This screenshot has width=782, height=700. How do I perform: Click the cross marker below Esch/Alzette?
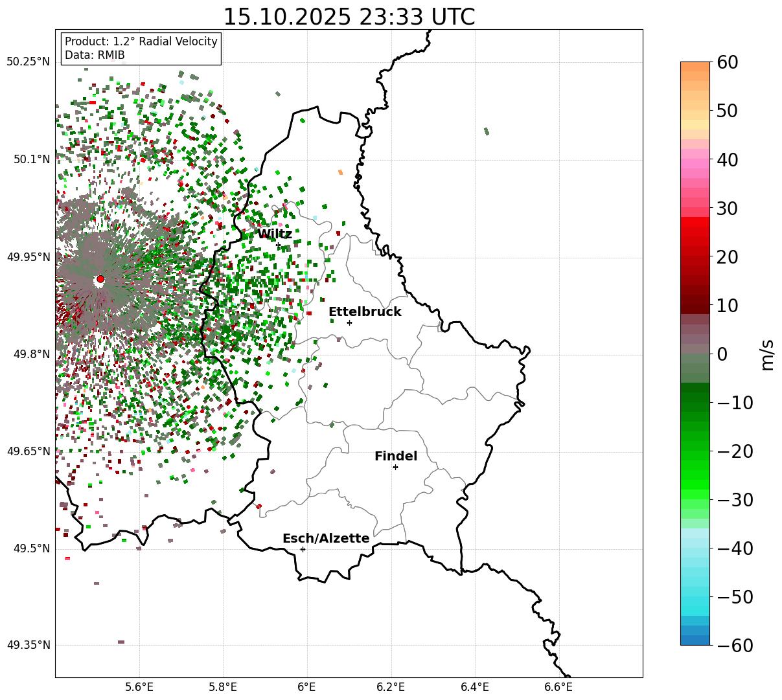[303, 549]
